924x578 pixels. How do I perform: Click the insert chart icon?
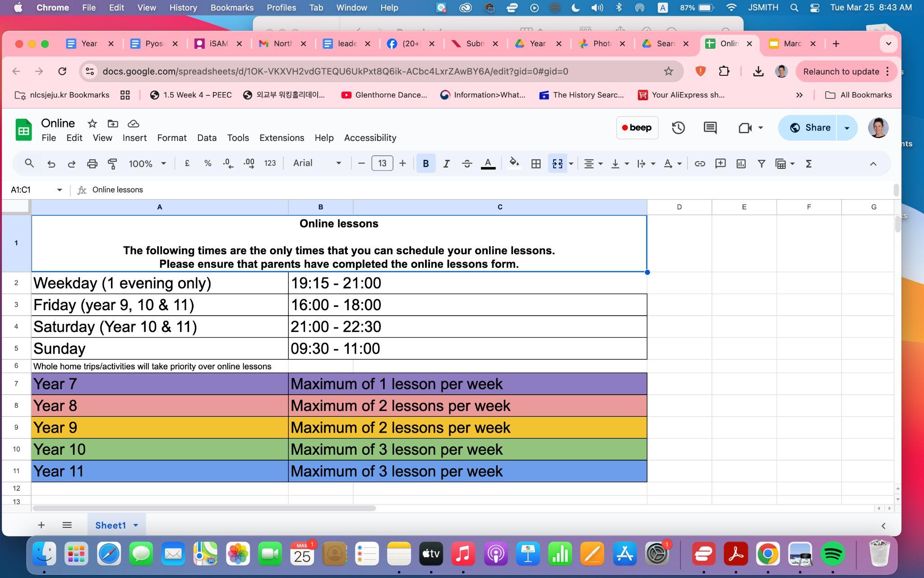(741, 163)
